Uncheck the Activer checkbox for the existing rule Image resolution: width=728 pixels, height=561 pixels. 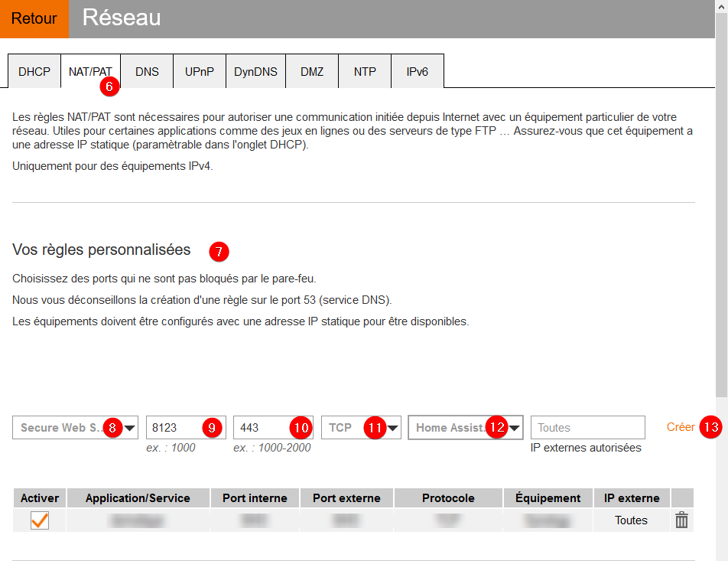click(40, 520)
